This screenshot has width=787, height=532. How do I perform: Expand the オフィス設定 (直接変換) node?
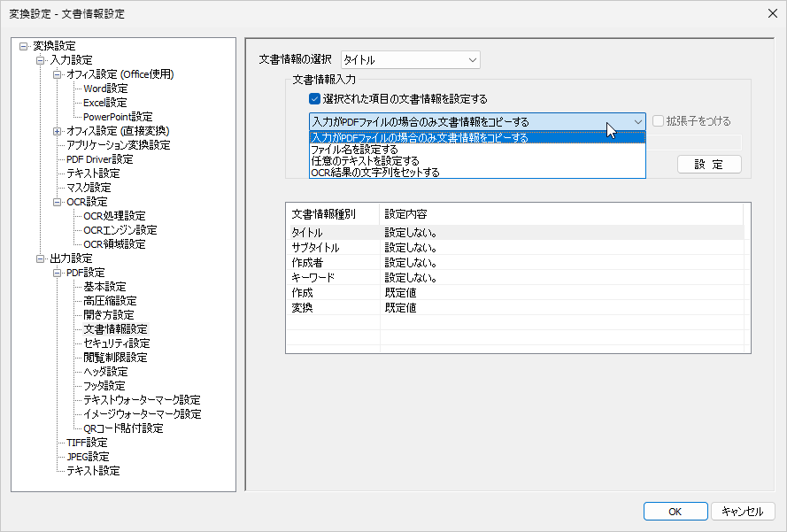tap(58, 131)
